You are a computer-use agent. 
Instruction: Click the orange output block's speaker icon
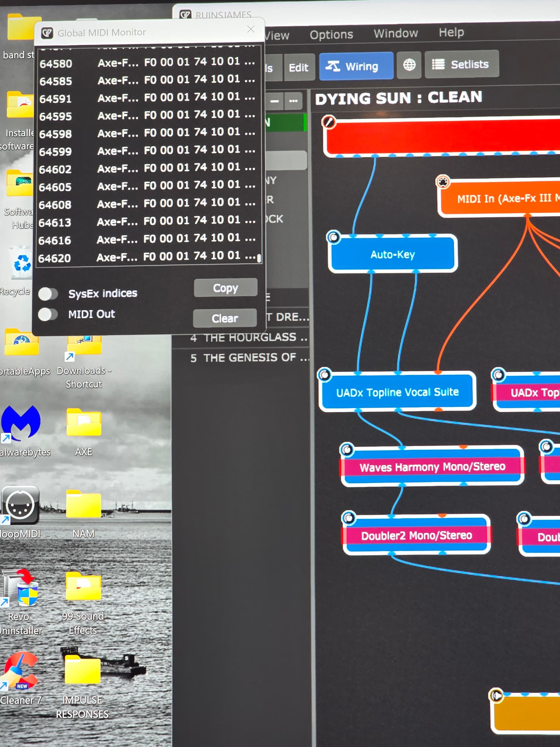[x=496, y=696]
